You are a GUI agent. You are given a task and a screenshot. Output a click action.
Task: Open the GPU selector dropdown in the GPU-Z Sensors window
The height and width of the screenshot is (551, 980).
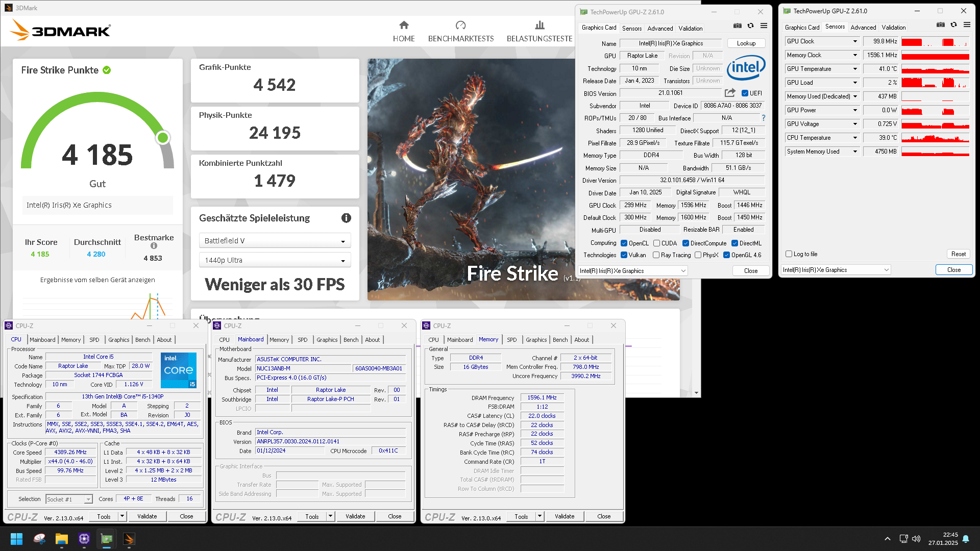click(836, 270)
